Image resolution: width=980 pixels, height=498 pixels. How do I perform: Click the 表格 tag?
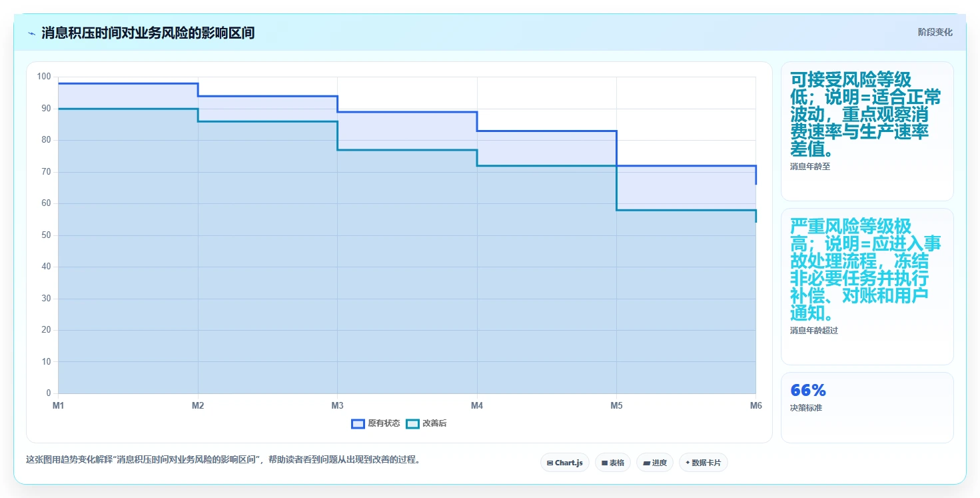613,463
